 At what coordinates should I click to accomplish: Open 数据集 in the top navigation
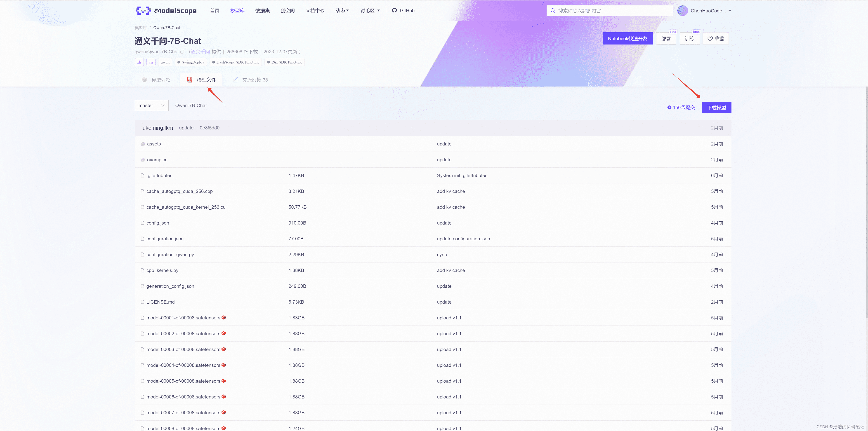262,10
